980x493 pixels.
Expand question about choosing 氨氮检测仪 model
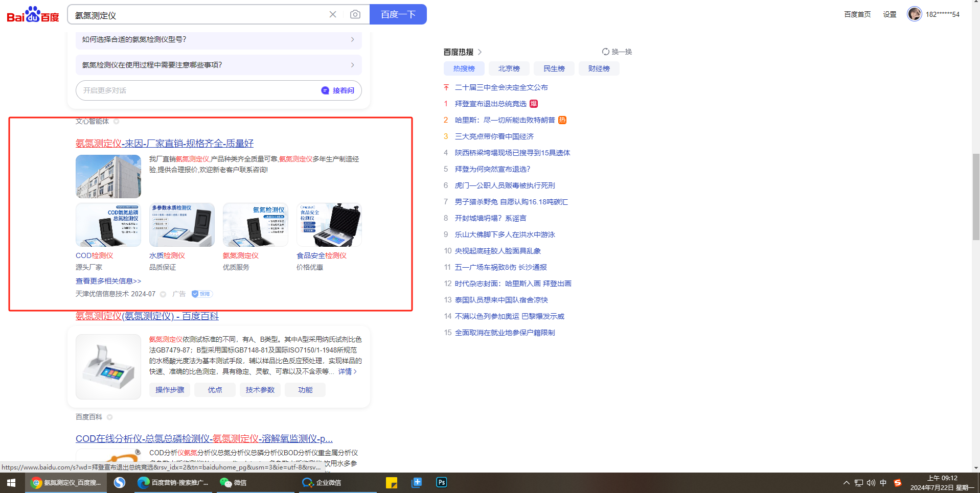point(218,39)
